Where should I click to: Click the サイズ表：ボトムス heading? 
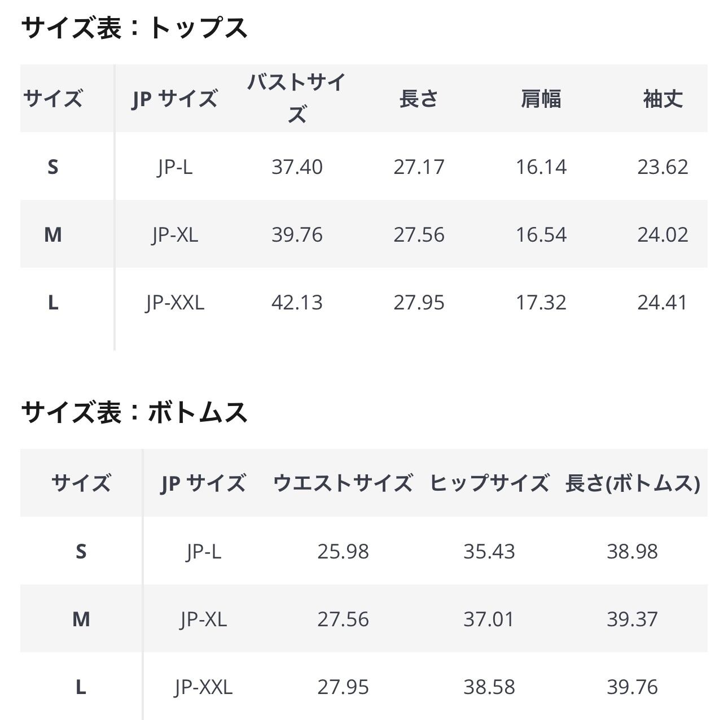pos(134,412)
